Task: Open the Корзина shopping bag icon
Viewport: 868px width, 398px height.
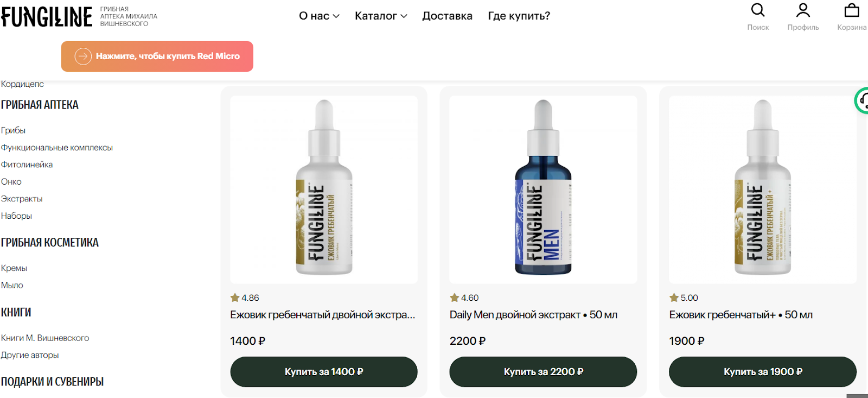Action: click(x=852, y=10)
